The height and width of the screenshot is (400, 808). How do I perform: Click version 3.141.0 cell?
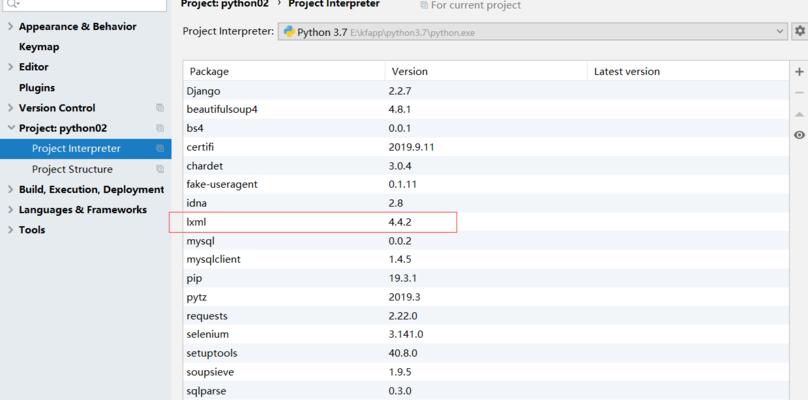(x=406, y=335)
